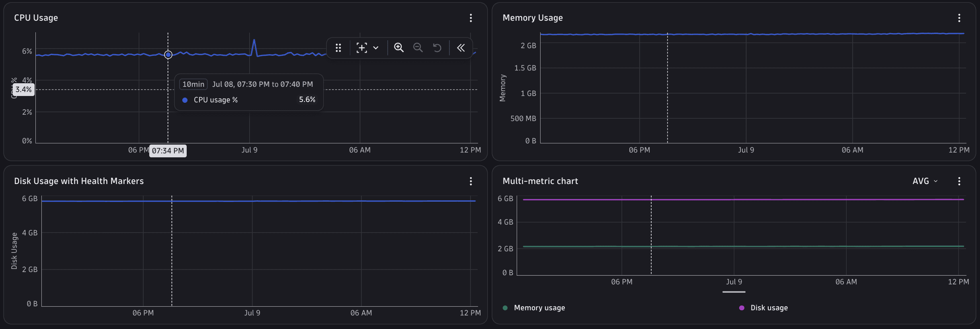Click the Multi-metric chart title
The width and height of the screenshot is (980, 329).
tap(540, 181)
